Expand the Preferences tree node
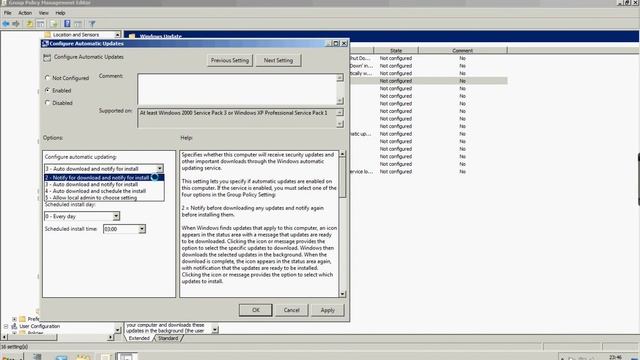 coord(14,319)
